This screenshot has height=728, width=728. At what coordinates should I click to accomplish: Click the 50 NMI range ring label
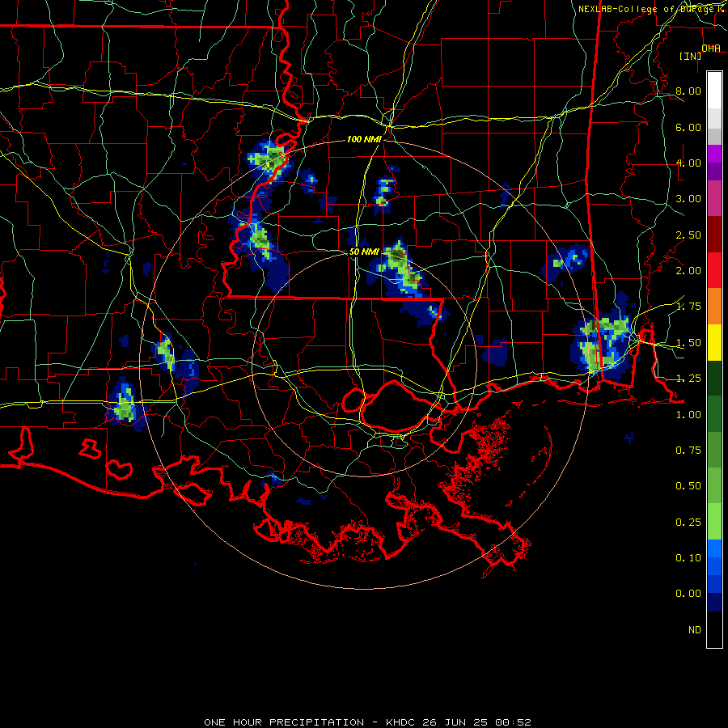point(364,252)
